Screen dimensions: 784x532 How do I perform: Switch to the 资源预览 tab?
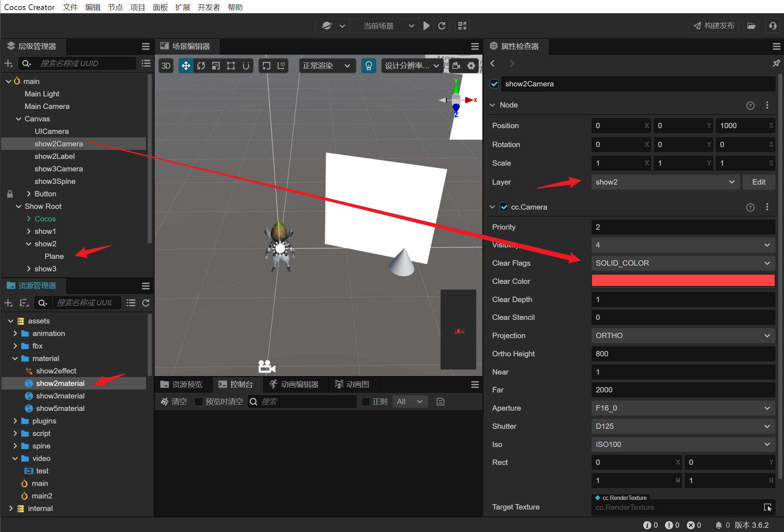182,385
